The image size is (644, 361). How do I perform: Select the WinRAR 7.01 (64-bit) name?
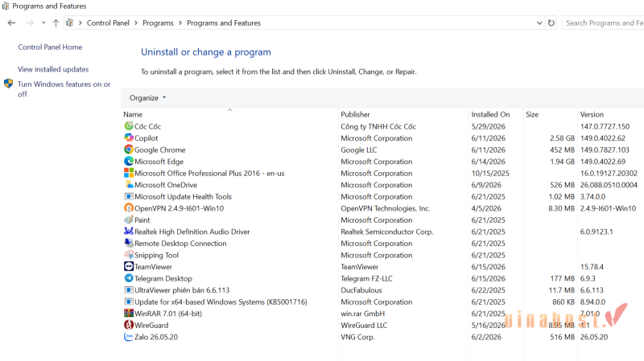pos(168,314)
